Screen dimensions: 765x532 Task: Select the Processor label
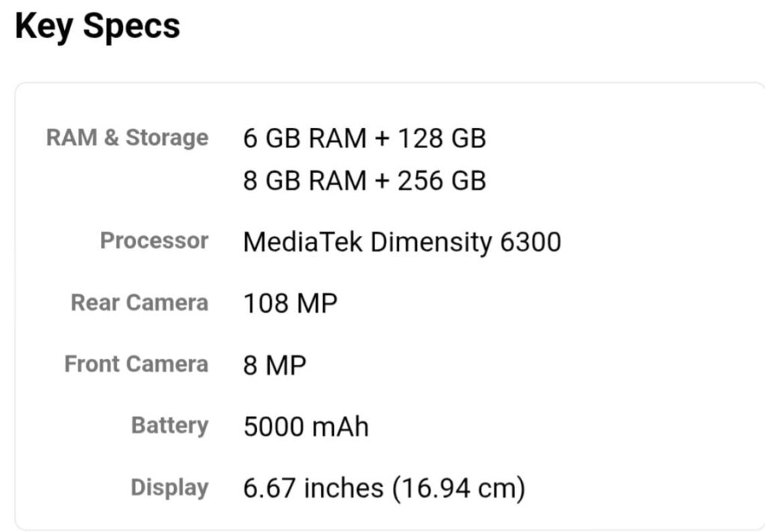154,241
